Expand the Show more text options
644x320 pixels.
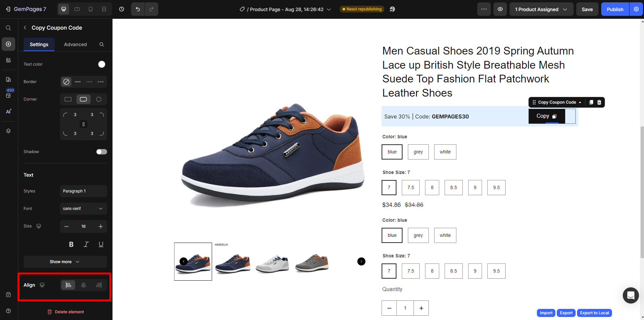click(65, 262)
